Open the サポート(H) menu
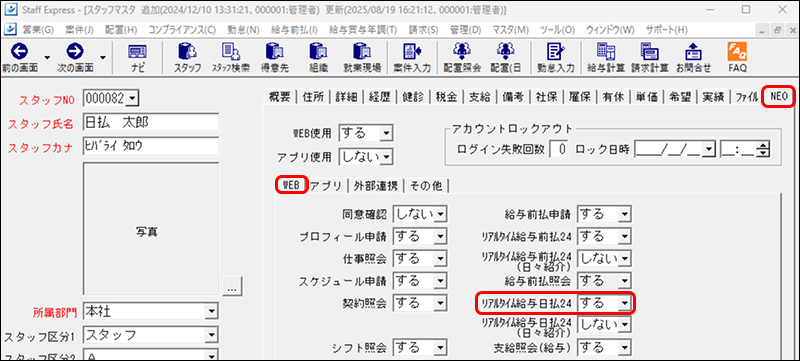Screen dimensions: 800x361 coord(667,30)
